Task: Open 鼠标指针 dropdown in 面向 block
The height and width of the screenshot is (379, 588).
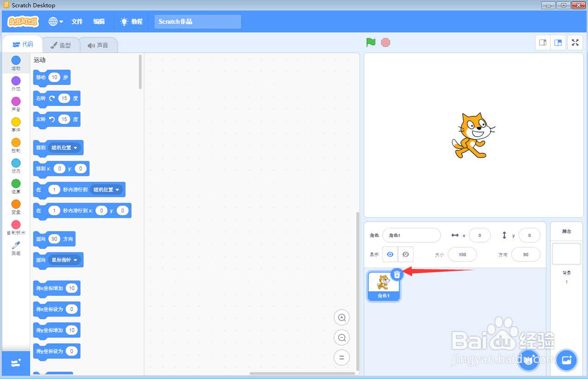Action: [64, 260]
